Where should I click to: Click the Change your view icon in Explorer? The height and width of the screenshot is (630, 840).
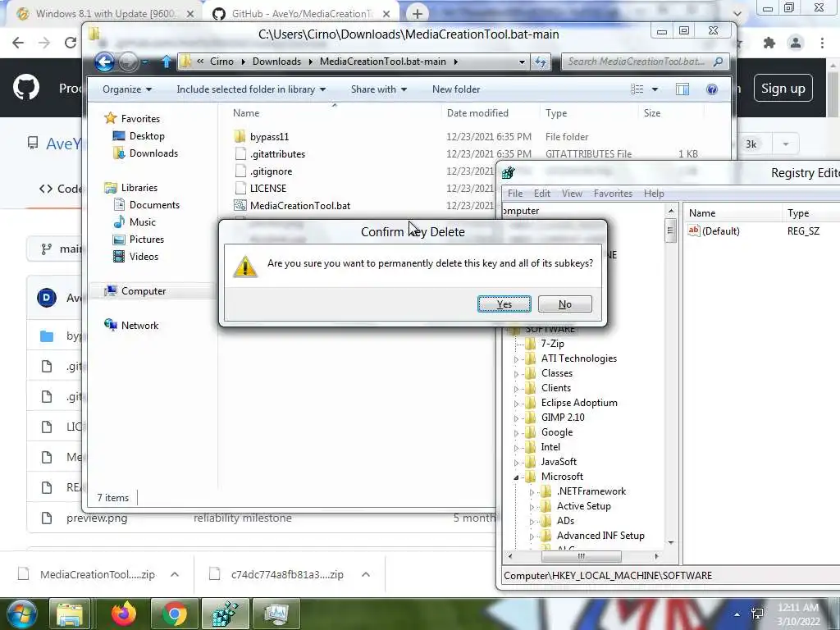pos(637,89)
